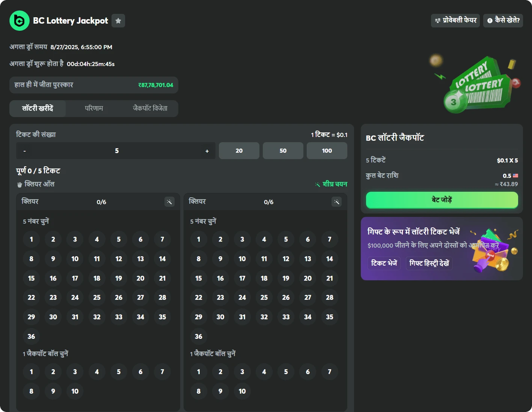The image size is (532, 412).
Task: Set ticket quantity to 50
Action: point(283,150)
